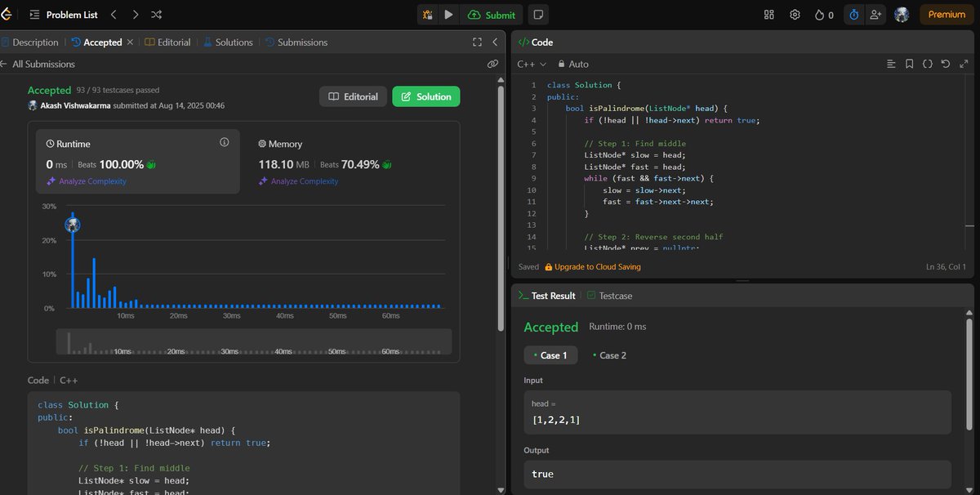Screen dimensions: 980x495
Task: Open Akash Vishwakarma's profile
Action: coord(75,105)
